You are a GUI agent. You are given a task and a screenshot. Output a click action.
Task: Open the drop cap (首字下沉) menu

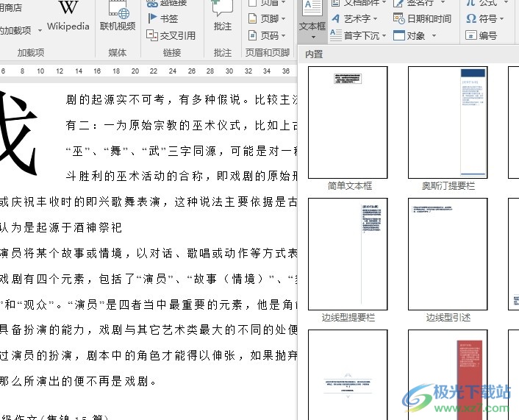pyautogui.click(x=359, y=35)
